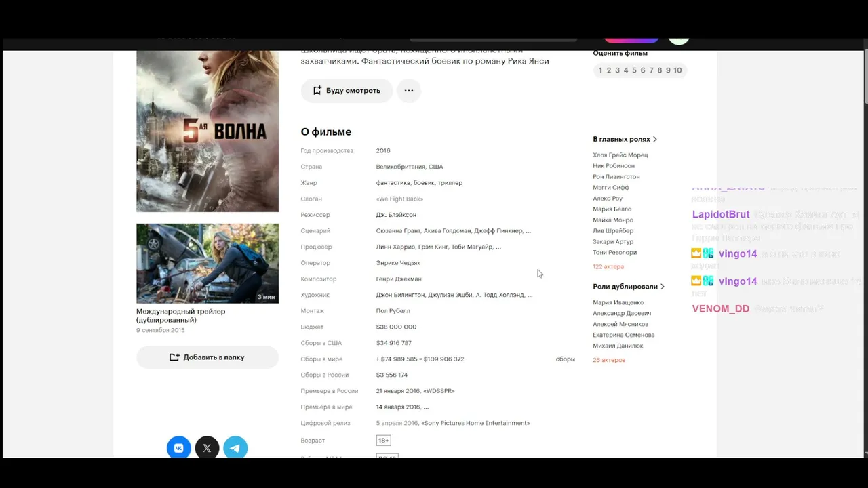This screenshot has width=868, height=488.
Task: Rate the film 10
Action: 677,70
